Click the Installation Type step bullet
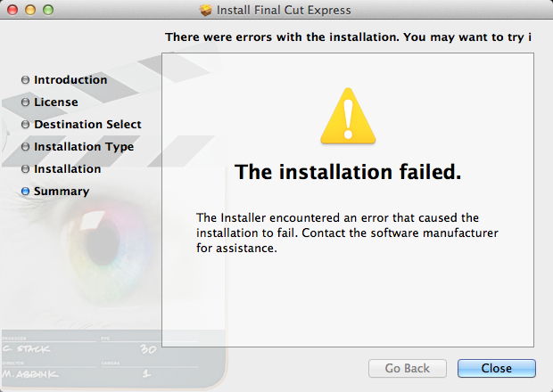Image resolution: width=553 pixels, height=392 pixels. coord(25,146)
